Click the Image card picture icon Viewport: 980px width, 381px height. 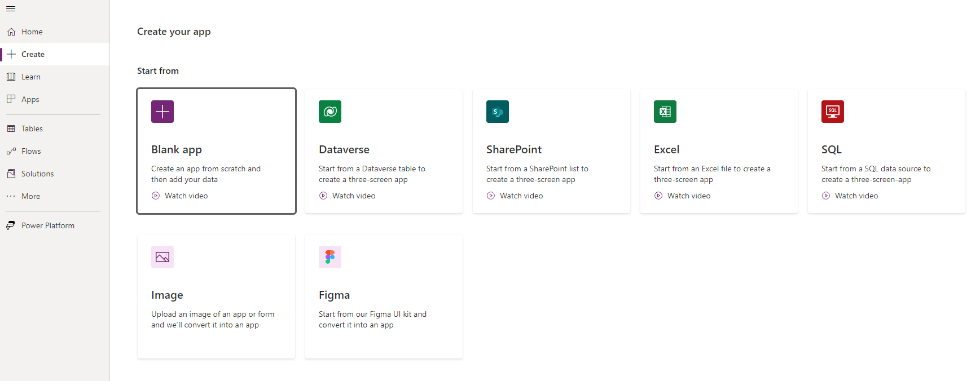tap(162, 257)
